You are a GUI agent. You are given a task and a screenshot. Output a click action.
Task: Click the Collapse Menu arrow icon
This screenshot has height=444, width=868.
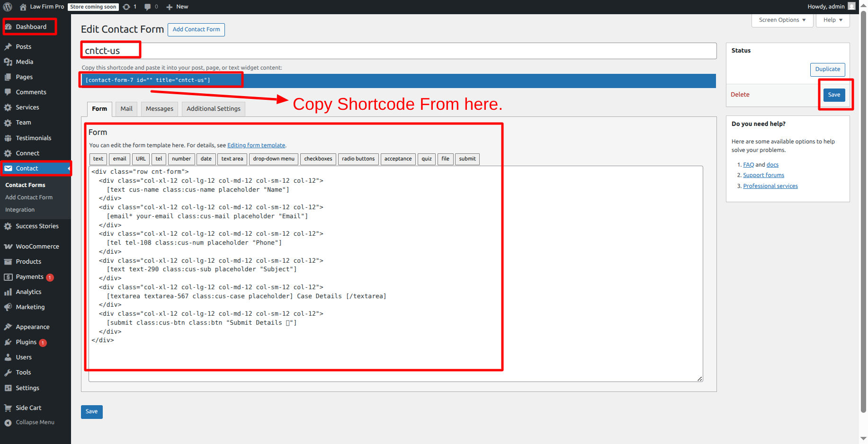click(x=8, y=423)
